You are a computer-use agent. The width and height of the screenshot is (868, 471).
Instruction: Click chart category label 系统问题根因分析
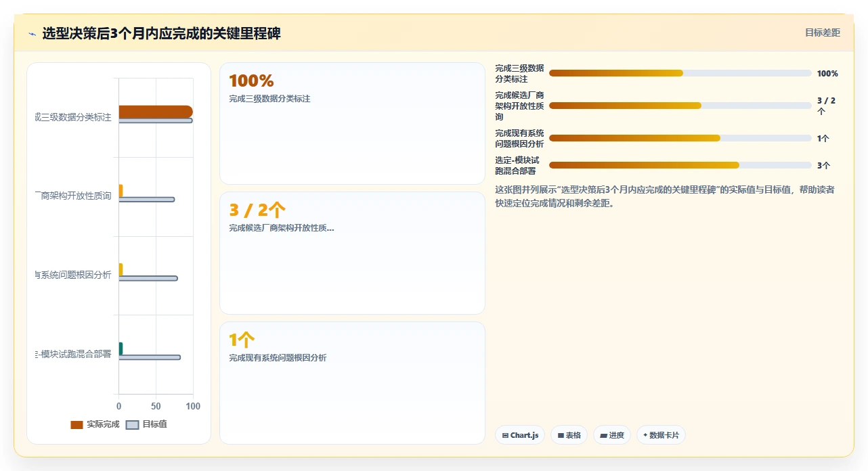73,275
